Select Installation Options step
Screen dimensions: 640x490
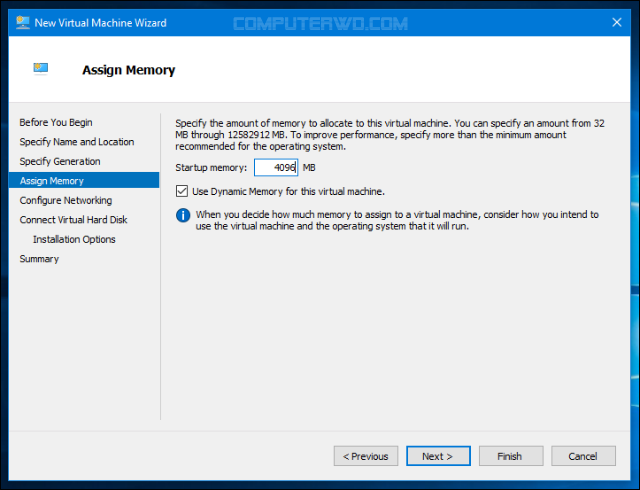pos(74,239)
